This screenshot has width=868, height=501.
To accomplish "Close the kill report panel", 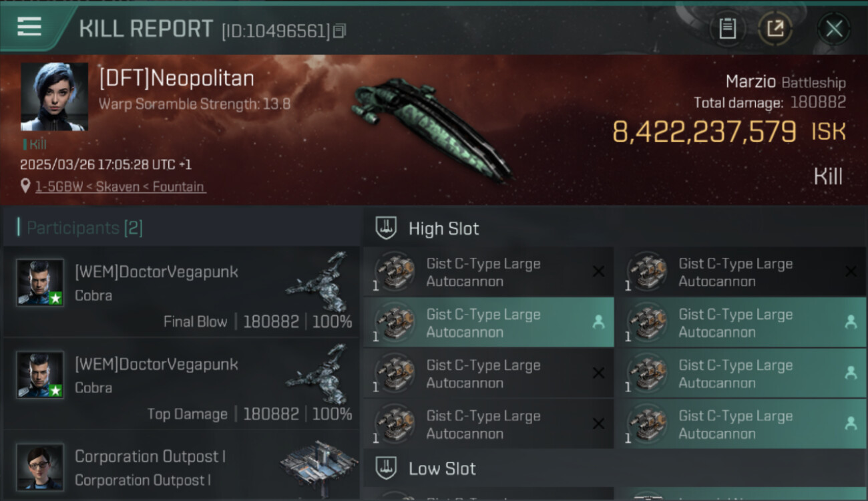I will coord(834,29).
